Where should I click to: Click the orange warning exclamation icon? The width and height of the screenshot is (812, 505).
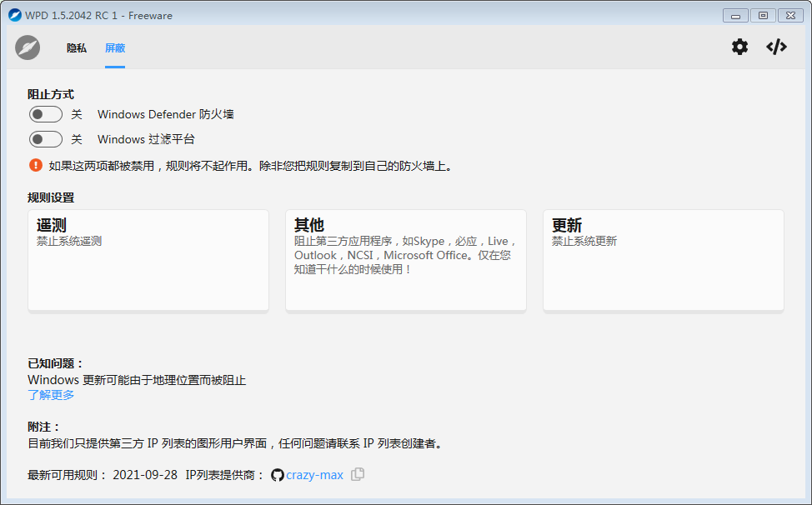pos(36,165)
